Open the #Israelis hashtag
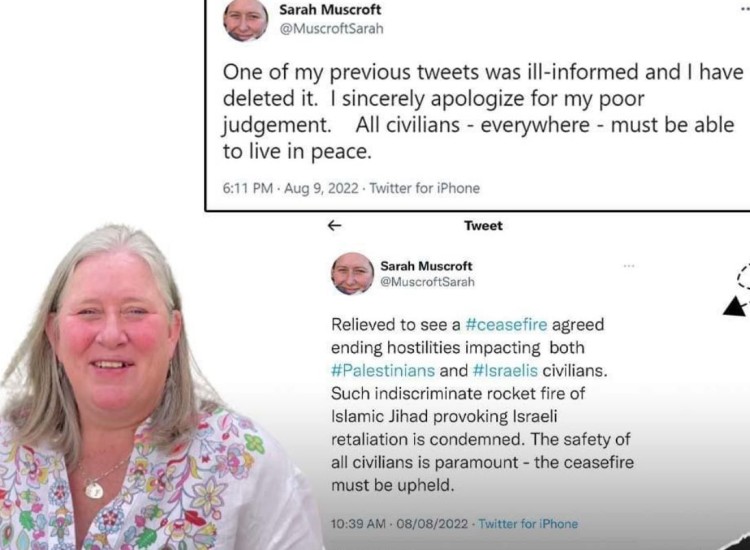Viewport: 750px width, 550px height. coord(505,371)
